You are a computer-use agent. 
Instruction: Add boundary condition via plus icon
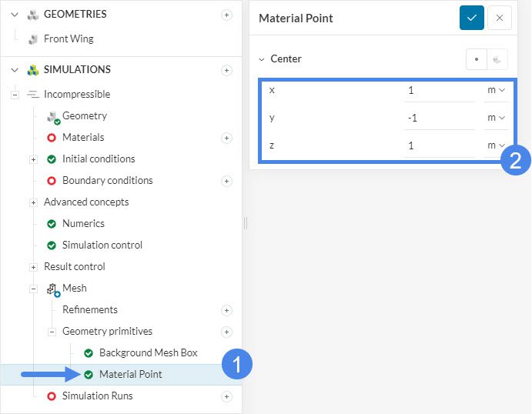[226, 181]
